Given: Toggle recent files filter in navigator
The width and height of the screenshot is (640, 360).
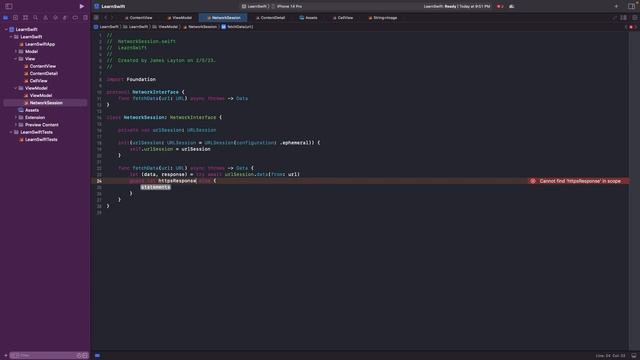Looking at the screenshot, I should click(79, 356).
